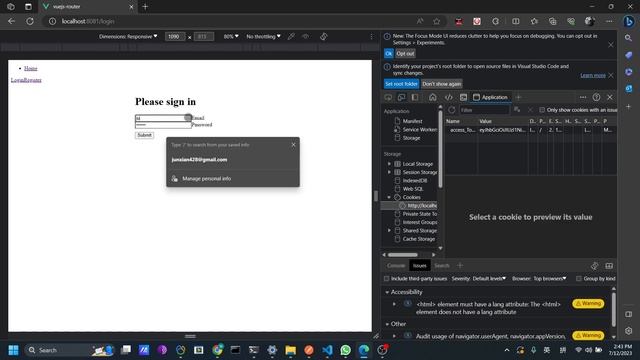
Task: Open WhatsApp from the taskbar
Action: (x=346, y=350)
